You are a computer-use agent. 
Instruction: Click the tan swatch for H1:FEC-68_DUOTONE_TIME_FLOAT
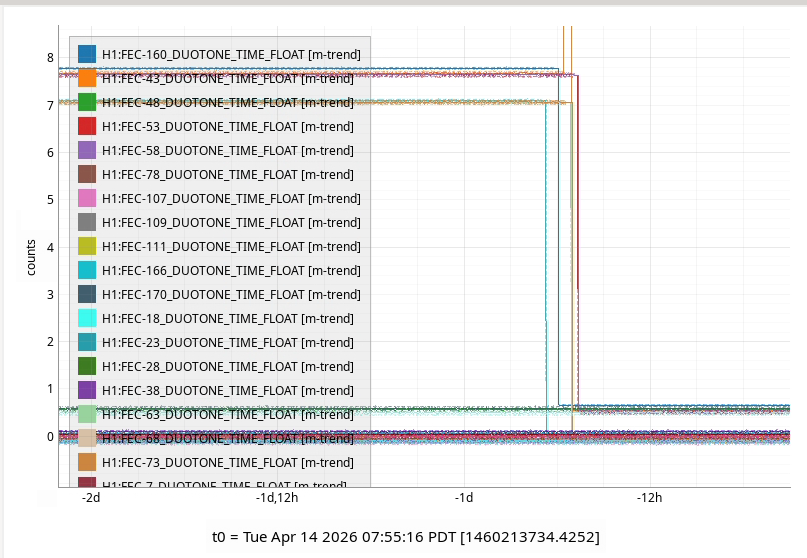(87, 439)
